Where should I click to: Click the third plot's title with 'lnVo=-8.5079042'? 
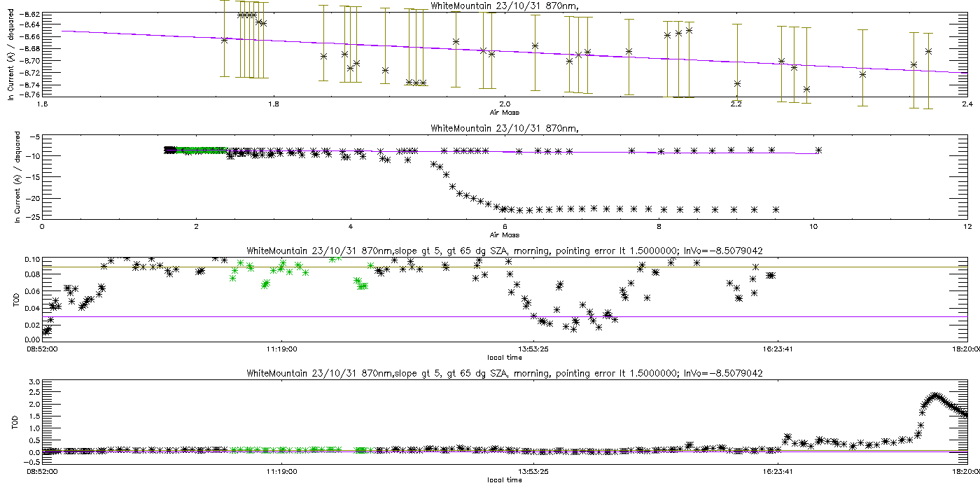coord(504,252)
